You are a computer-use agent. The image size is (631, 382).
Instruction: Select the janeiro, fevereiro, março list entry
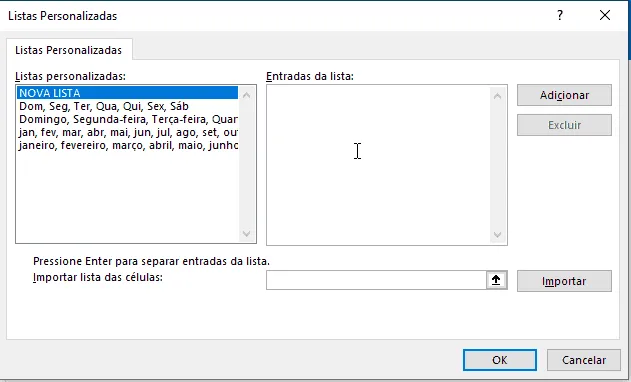pos(128,145)
